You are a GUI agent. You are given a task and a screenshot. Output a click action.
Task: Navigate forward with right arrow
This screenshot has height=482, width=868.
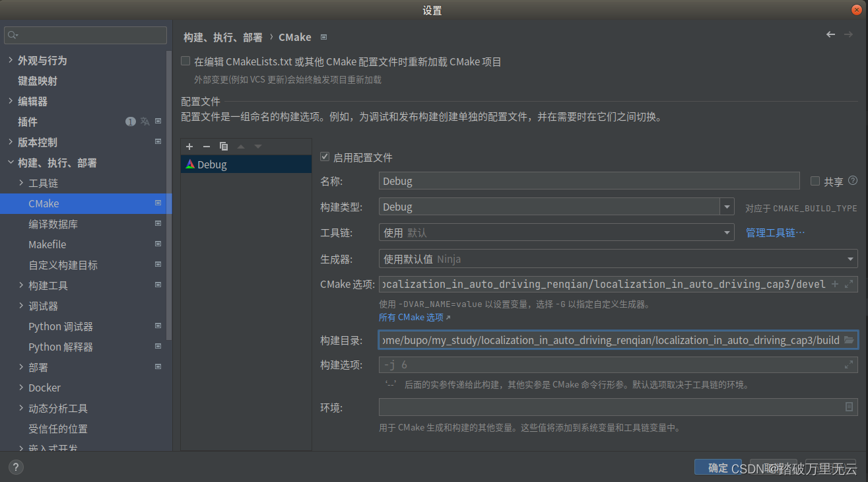click(848, 34)
